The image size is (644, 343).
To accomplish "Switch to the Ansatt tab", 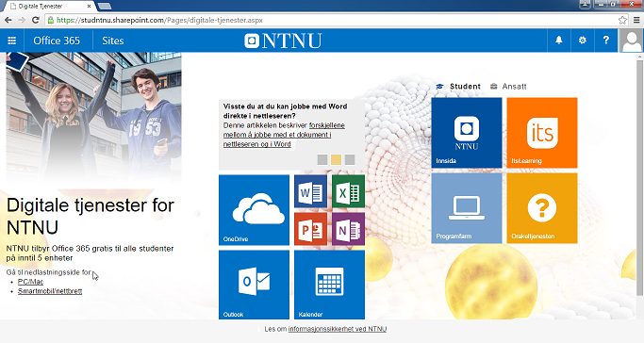I will (x=508, y=86).
